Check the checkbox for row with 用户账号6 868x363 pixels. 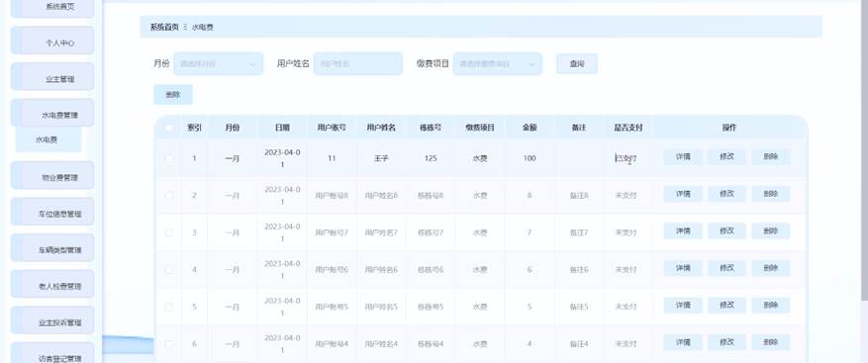[x=169, y=269]
